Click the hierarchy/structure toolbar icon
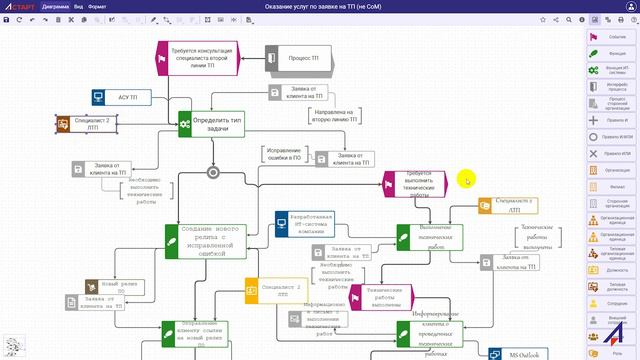This screenshot has width=640, height=360. (x=608, y=20)
